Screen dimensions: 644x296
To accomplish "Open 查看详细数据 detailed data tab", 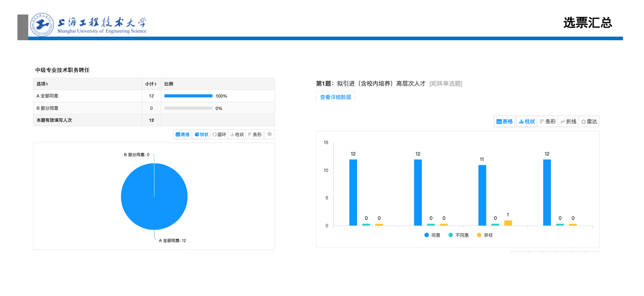I will point(335,97).
